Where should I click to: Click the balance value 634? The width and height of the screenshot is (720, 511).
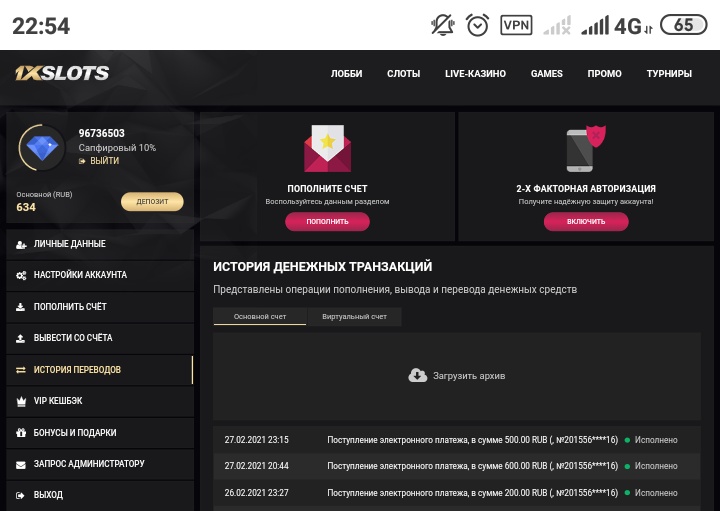[x=26, y=207]
